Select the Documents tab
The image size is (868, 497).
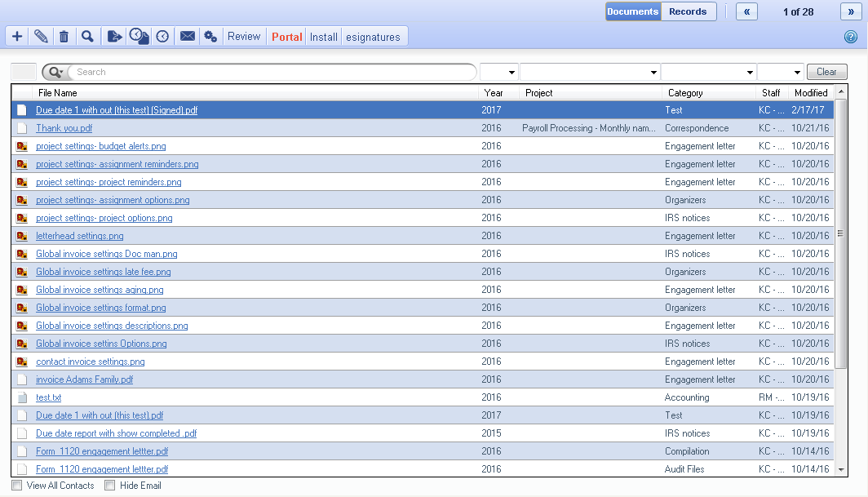tap(633, 11)
